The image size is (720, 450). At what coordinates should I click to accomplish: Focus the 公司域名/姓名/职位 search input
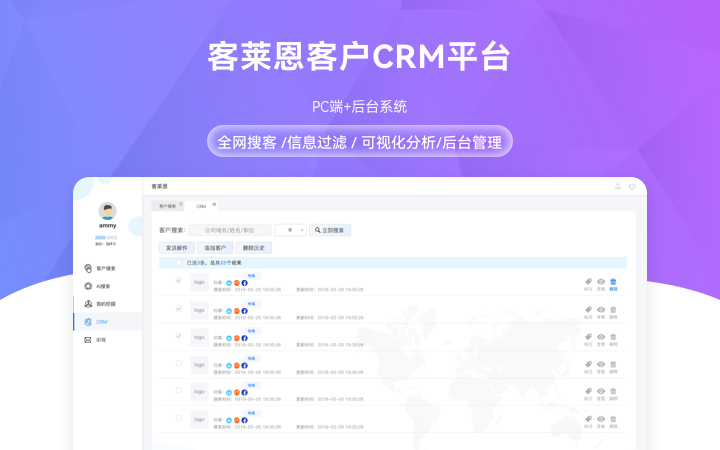click(230, 230)
